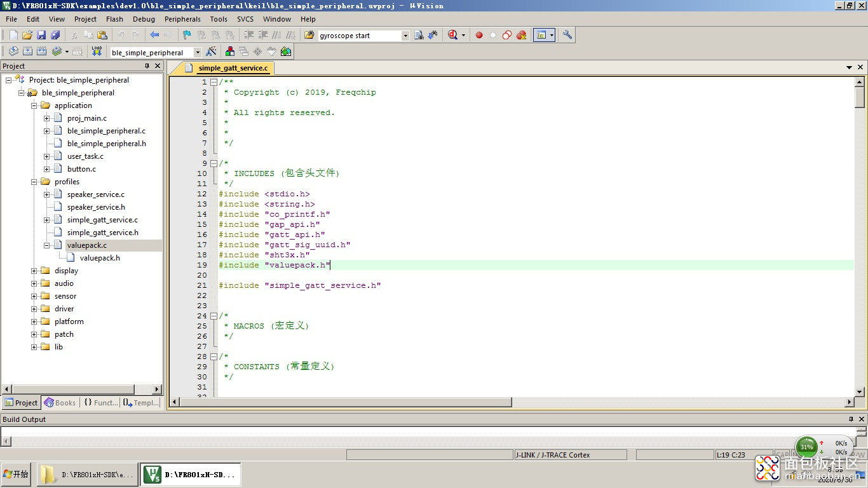Image resolution: width=868 pixels, height=488 pixels.
Task: Close the simple_gatt_service.c editor with X
Action: 861,67
